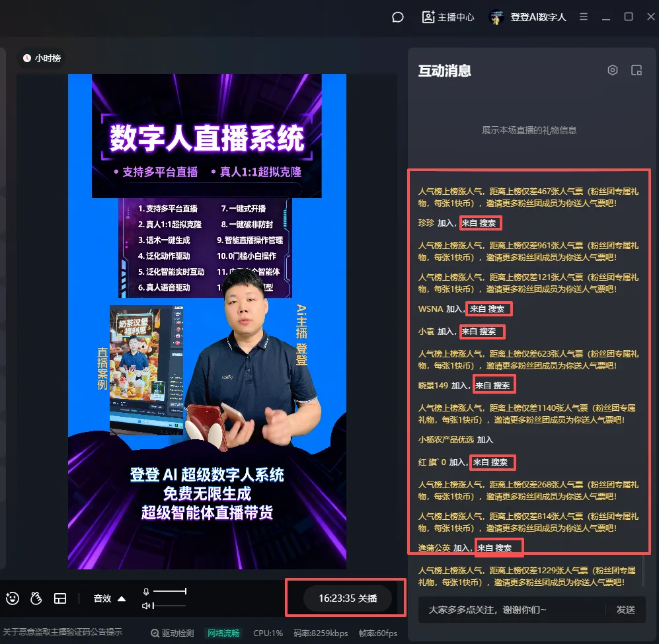Click the live stream preview video
Screen dimensions: 659x644
[x=207, y=322]
